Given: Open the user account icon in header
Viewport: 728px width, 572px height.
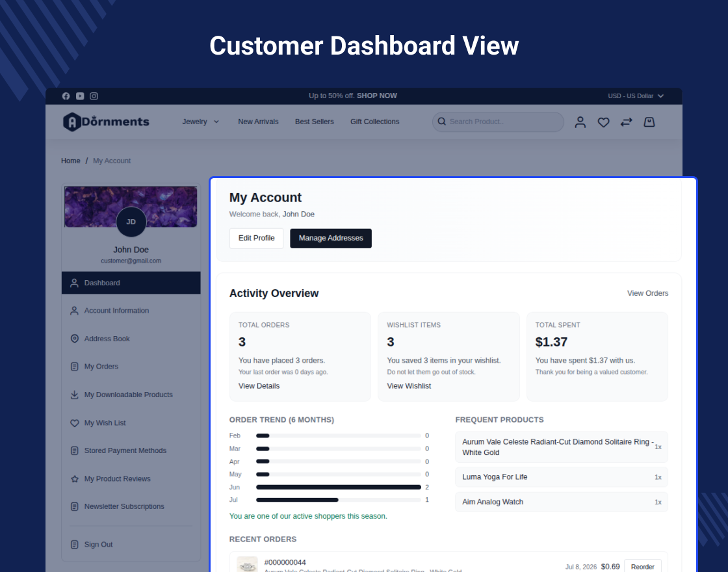Looking at the screenshot, I should point(580,122).
